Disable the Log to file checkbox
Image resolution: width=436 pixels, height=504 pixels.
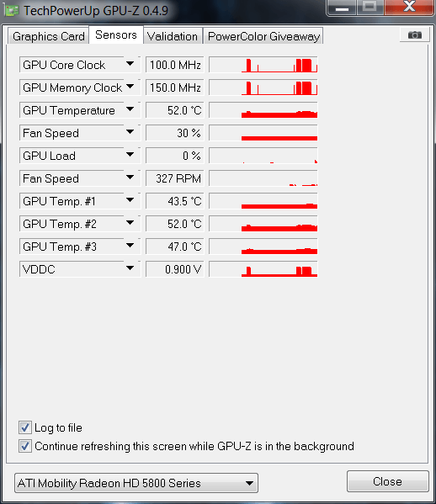tap(25, 427)
